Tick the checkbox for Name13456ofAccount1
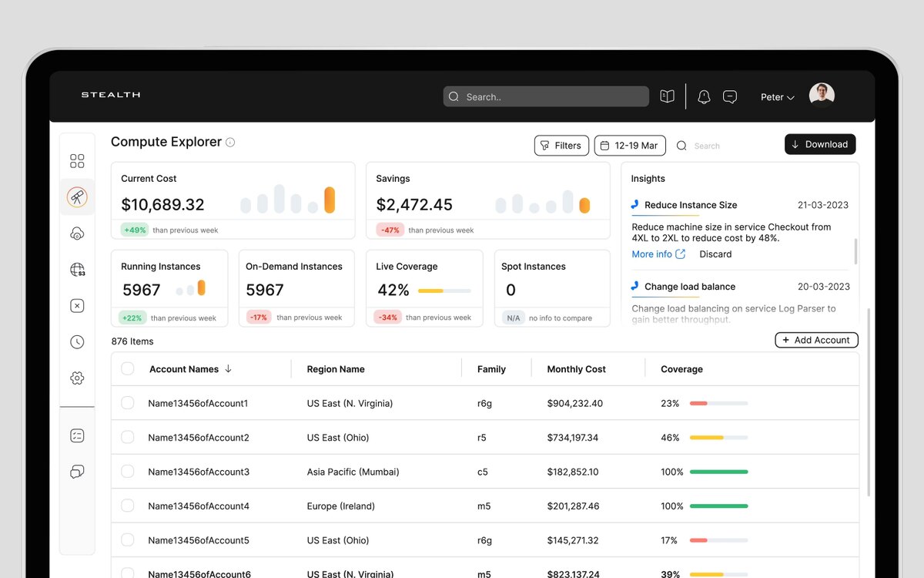This screenshot has height=578, width=924. click(x=128, y=403)
